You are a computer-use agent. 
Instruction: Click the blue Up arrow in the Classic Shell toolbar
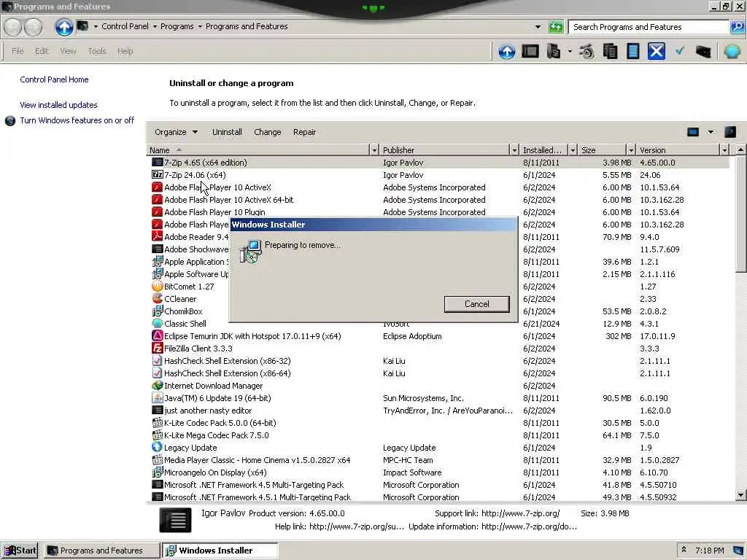click(x=506, y=51)
